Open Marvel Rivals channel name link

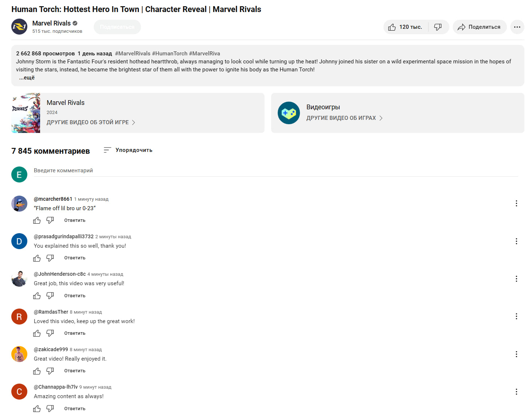(51, 23)
